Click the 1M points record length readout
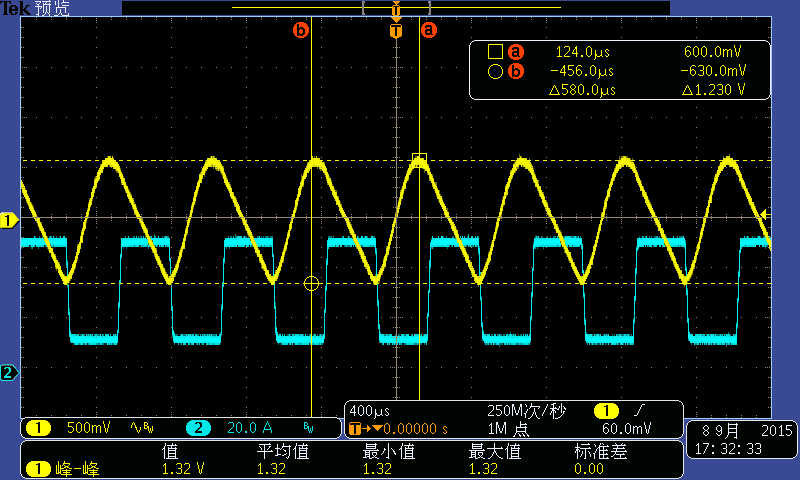800x480 pixels. click(508, 429)
